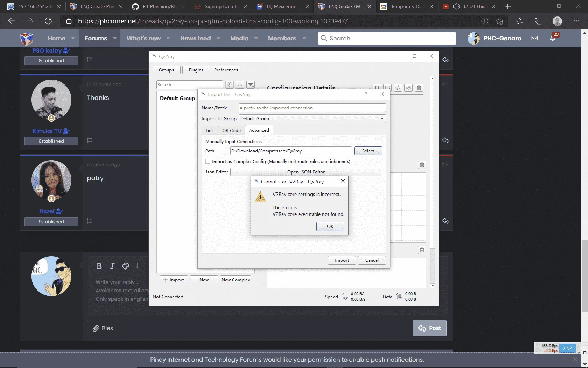Close the Cannot start V2Ray warning dialog

tap(343, 181)
